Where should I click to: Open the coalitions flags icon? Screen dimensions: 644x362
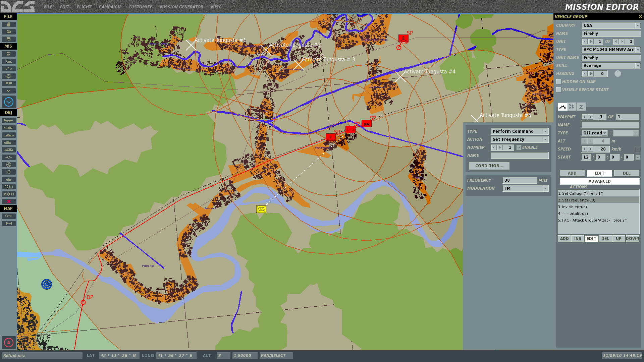tap(9, 83)
